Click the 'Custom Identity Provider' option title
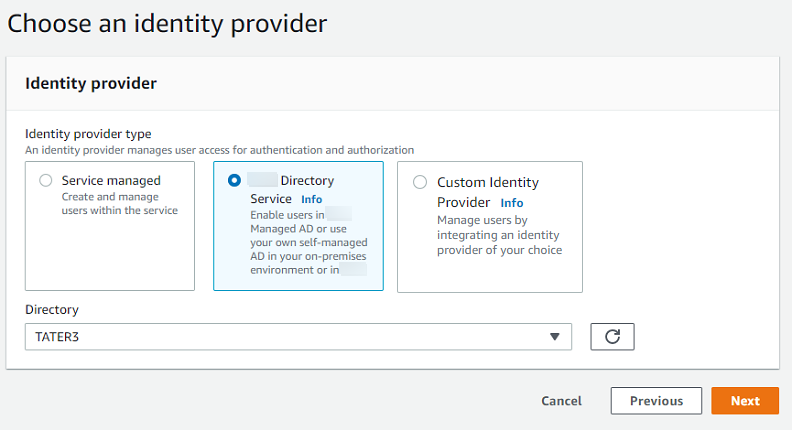The width and height of the screenshot is (792, 430). [488, 182]
